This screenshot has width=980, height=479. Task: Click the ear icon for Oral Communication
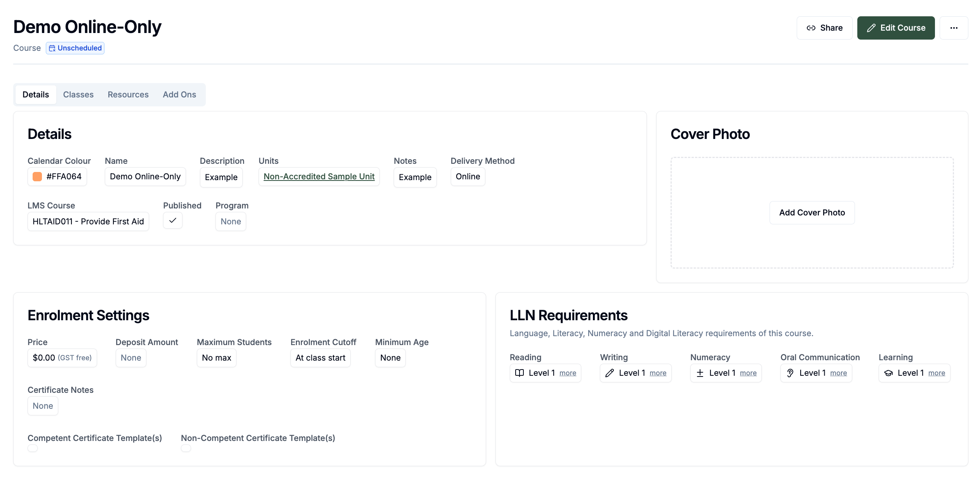click(790, 373)
